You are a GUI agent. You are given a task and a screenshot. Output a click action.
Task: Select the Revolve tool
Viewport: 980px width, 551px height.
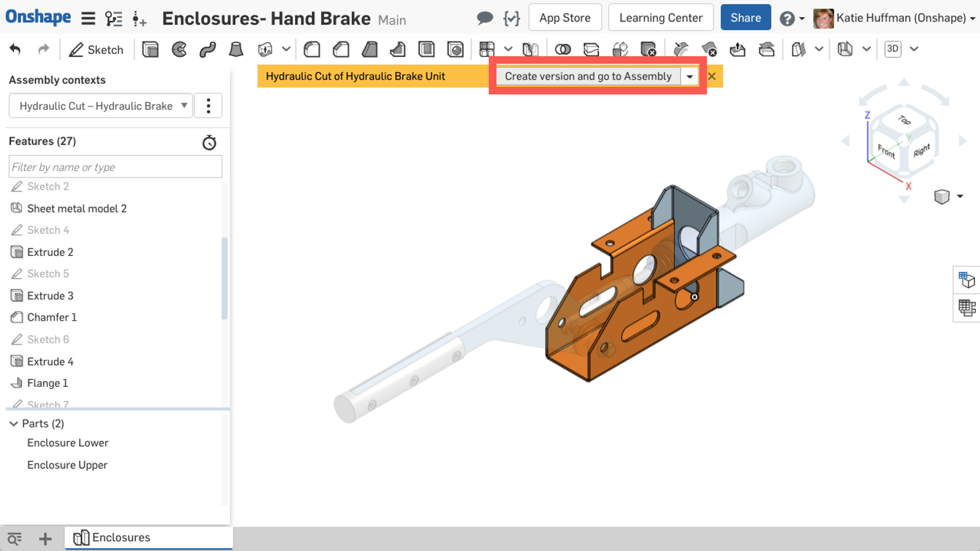[179, 50]
